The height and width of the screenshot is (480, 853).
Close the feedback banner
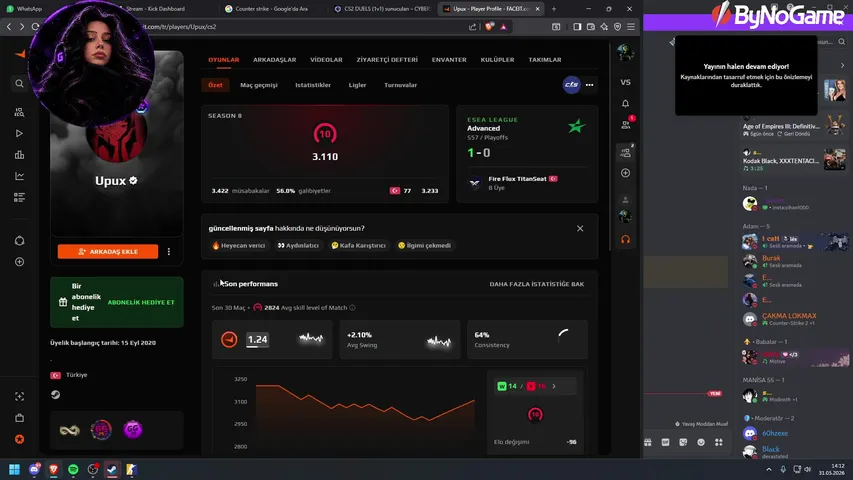point(580,229)
